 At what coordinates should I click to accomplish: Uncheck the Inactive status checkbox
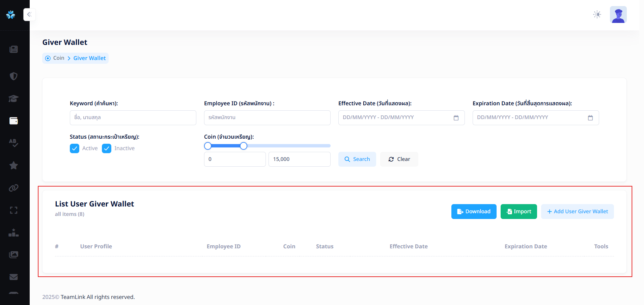coord(107,148)
